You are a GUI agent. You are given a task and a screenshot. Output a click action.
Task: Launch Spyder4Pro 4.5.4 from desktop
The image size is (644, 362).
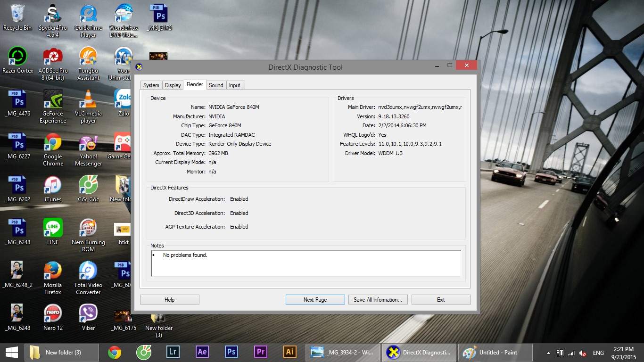pos(53,21)
